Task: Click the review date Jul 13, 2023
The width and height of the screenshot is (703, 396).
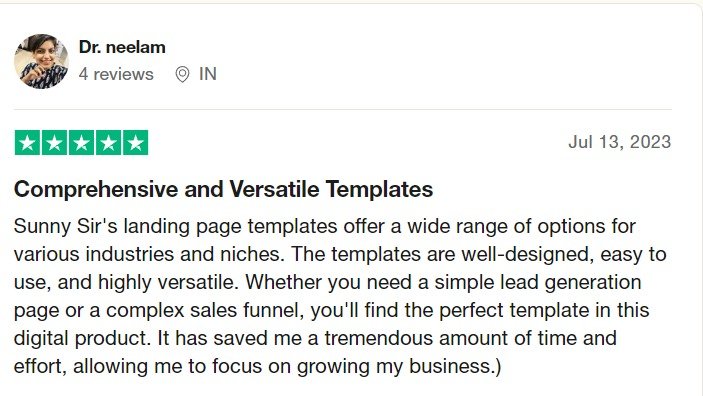Action: (620, 142)
